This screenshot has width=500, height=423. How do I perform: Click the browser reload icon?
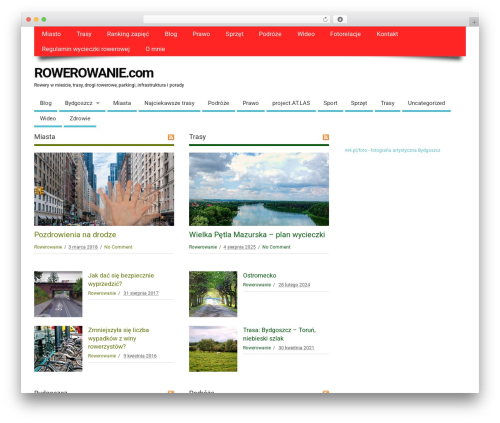pyautogui.click(x=325, y=19)
